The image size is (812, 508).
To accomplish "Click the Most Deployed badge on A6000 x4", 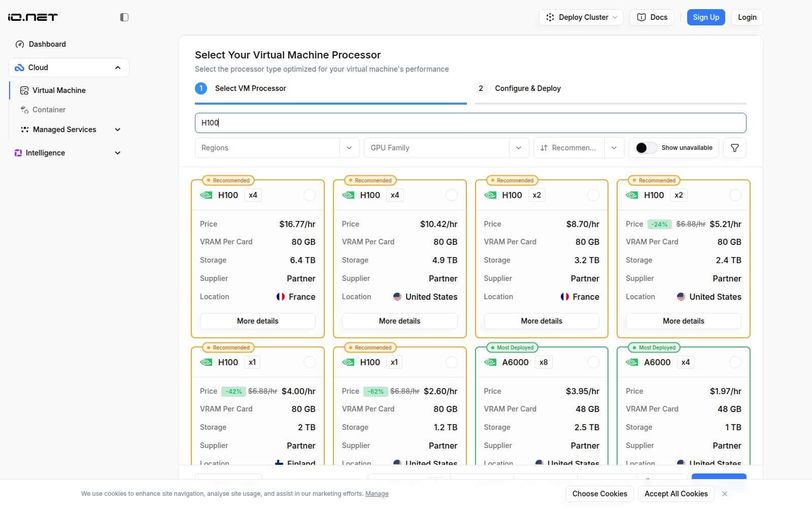I will coord(654,347).
